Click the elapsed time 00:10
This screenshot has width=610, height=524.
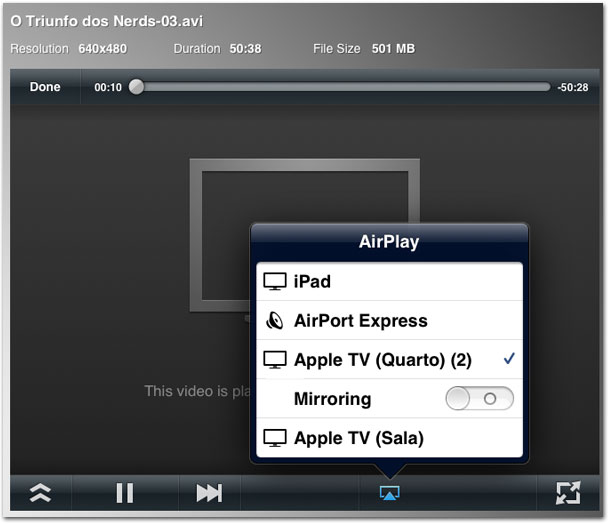(x=108, y=87)
